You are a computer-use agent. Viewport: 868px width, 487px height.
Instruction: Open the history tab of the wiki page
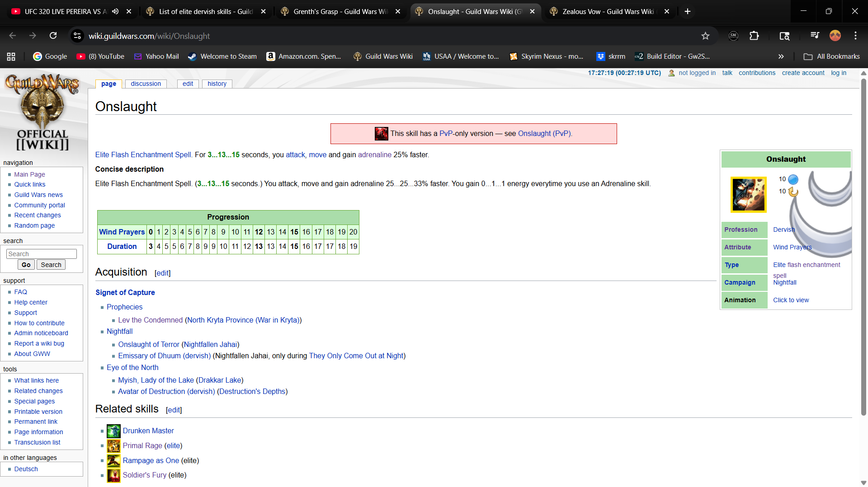click(217, 84)
